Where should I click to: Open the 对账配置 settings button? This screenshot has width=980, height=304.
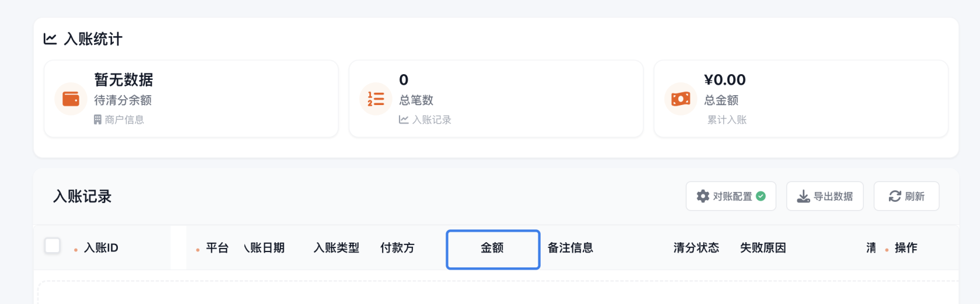coord(731,196)
